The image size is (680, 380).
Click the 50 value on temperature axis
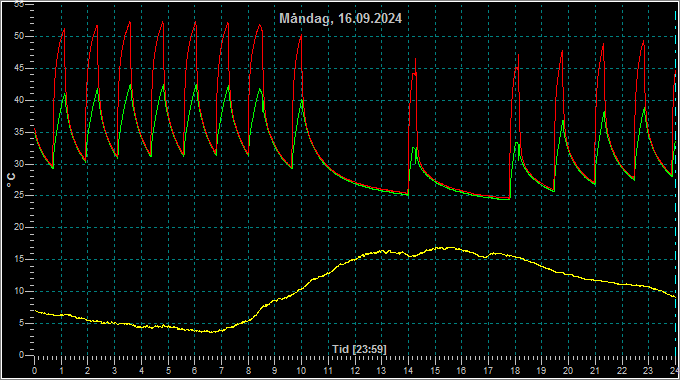click(19, 36)
